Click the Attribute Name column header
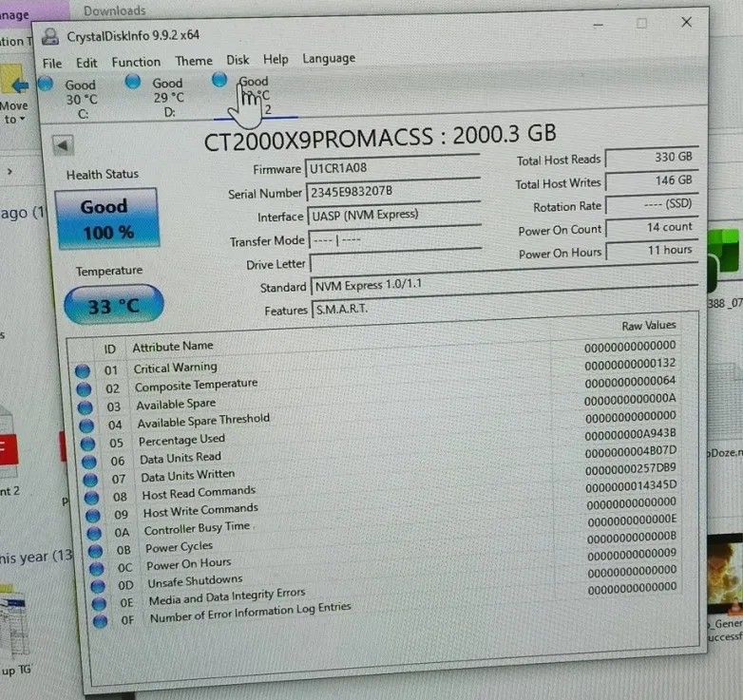The width and height of the screenshot is (743, 700). (173, 347)
